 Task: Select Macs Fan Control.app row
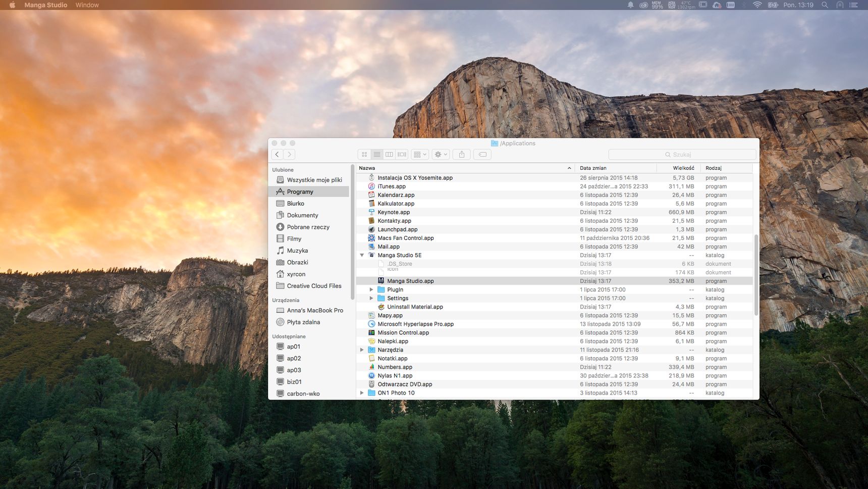pyautogui.click(x=554, y=238)
